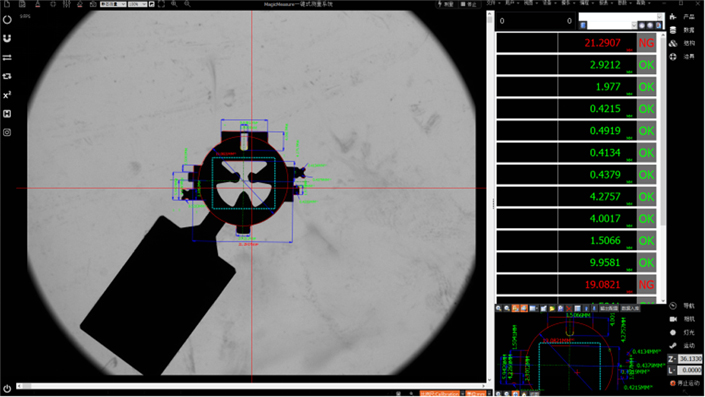Click the refresh circle icon in left sidebar
Image resolution: width=705 pixels, height=397 pixels.
7,20
